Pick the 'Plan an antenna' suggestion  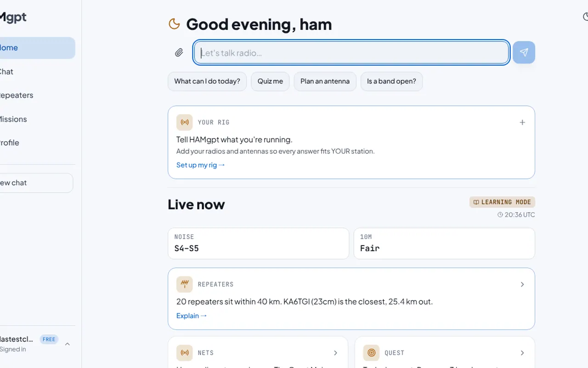[325, 81]
